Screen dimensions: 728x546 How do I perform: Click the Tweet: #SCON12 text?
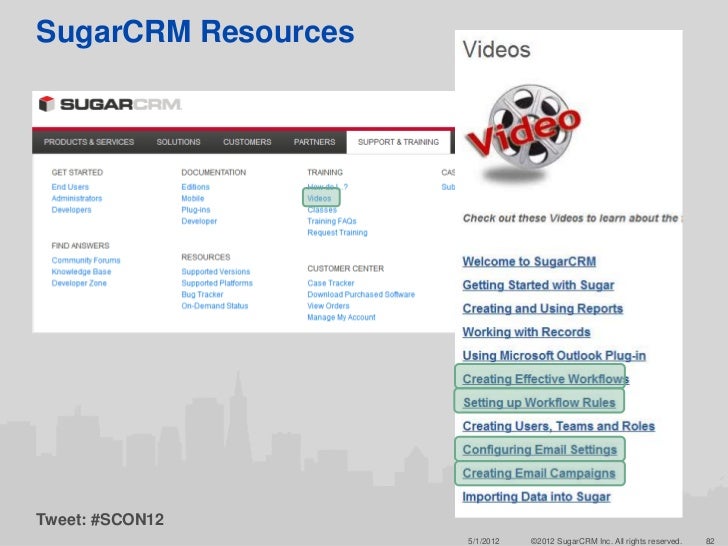100,520
